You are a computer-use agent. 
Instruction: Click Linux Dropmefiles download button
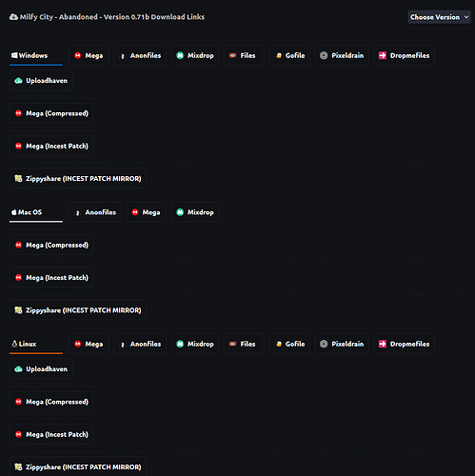click(404, 344)
